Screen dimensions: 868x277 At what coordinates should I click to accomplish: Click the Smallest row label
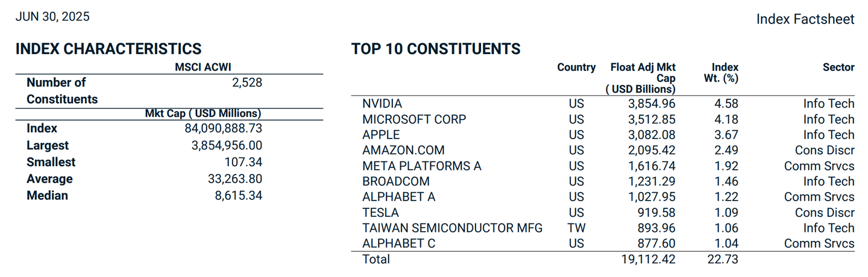tap(51, 162)
